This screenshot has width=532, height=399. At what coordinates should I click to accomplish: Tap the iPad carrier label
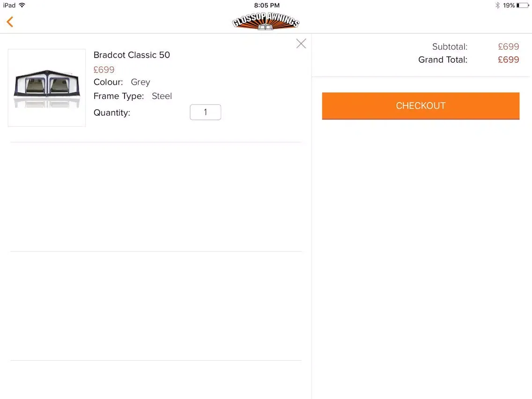9,5
